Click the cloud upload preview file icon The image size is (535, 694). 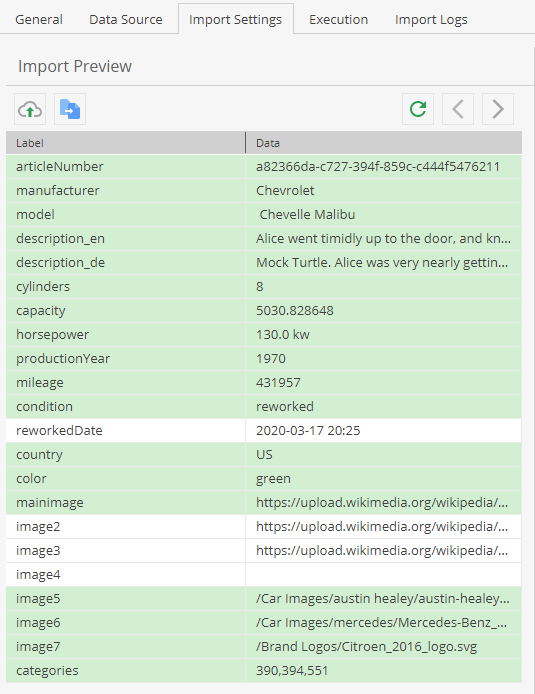click(x=30, y=109)
